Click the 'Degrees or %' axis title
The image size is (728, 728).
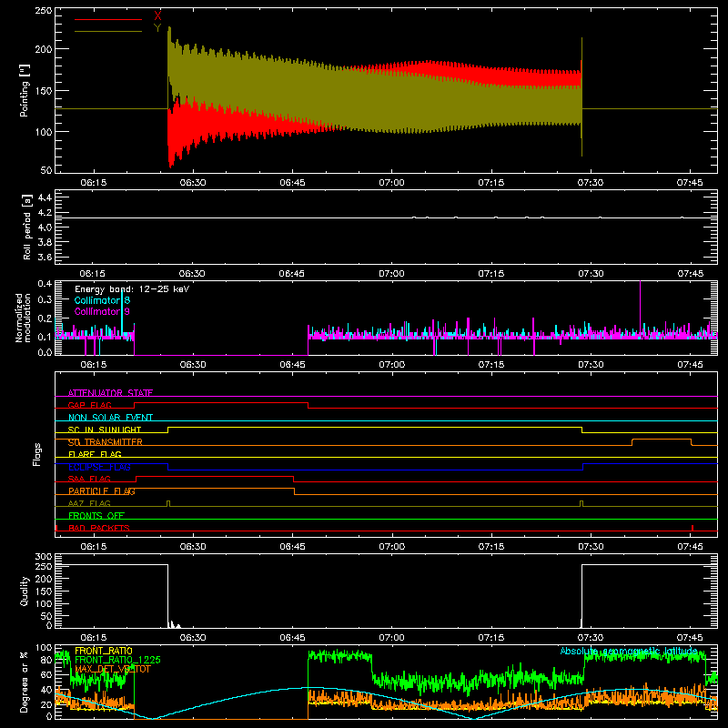(x=24, y=682)
